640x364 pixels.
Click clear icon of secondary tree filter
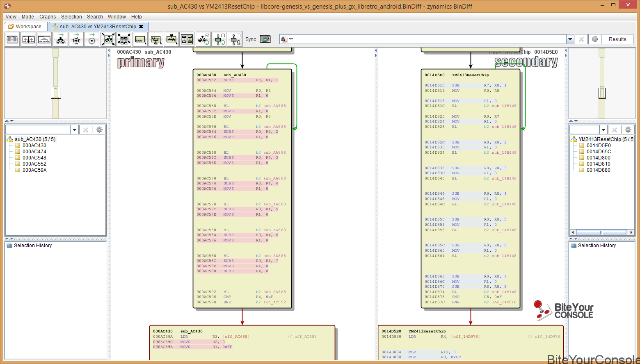615,130
